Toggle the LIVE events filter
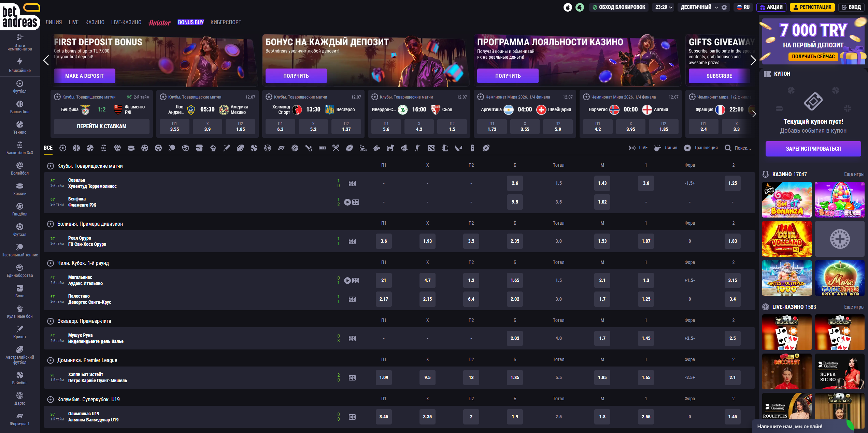 click(x=638, y=148)
